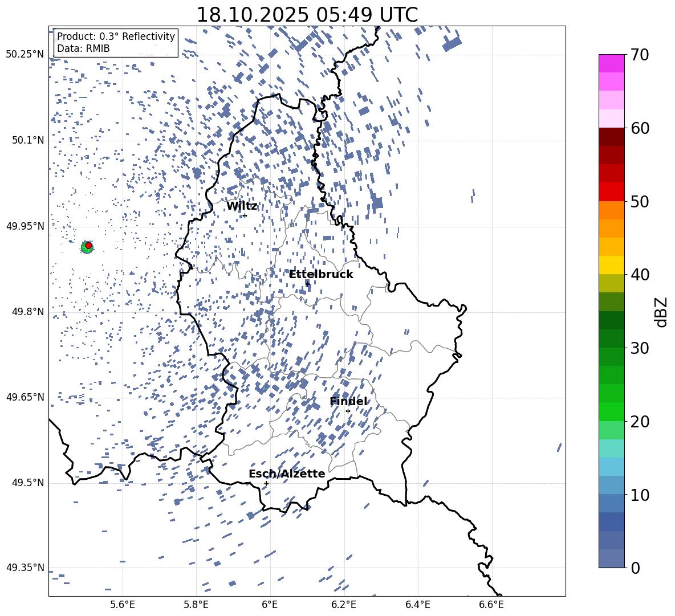Click the 50.1°N latitude label
Screen dimensions: 675x616
point(28,140)
